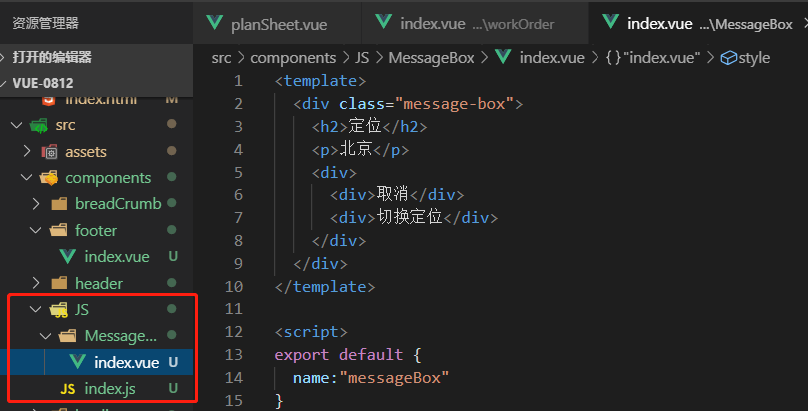The height and width of the screenshot is (411, 808).
Task: Click line number 12 in gutter
Action: coord(233,332)
